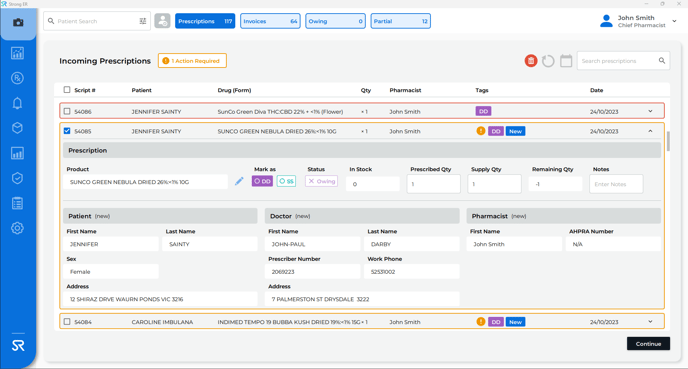Expand the script 54084 row chevron

(x=650, y=322)
